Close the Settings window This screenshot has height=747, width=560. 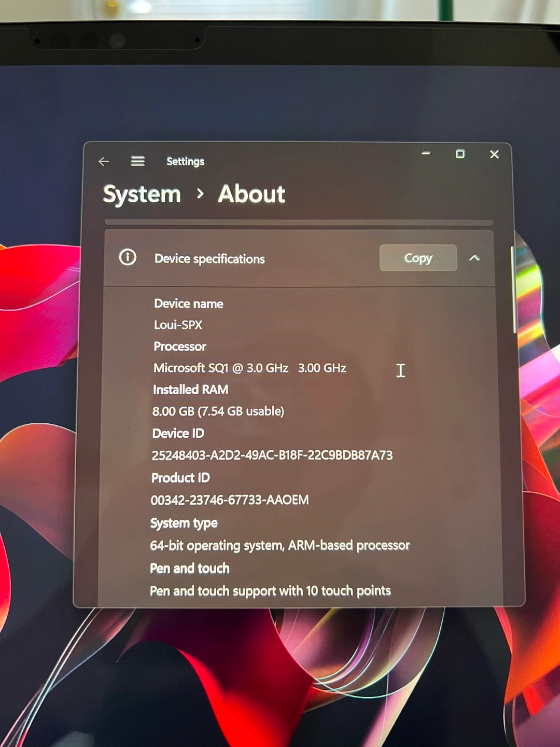tap(494, 155)
